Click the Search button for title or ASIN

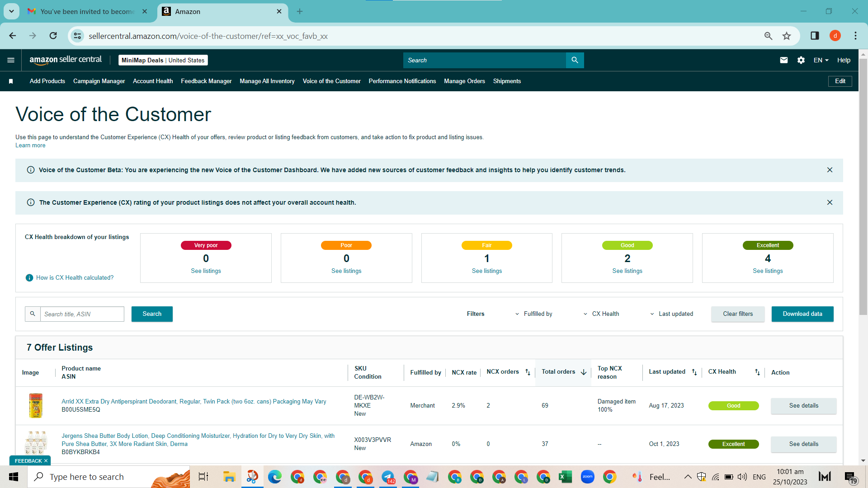(152, 314)
